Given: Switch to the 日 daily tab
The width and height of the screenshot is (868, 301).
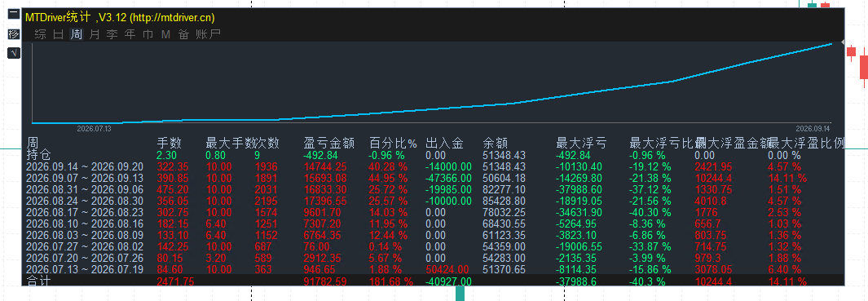Looking at the screenshot, I should (x=58, y=34).
